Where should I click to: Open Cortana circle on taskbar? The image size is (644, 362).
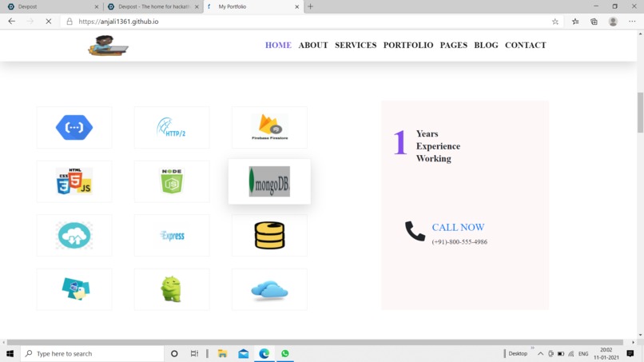[174, 353]
